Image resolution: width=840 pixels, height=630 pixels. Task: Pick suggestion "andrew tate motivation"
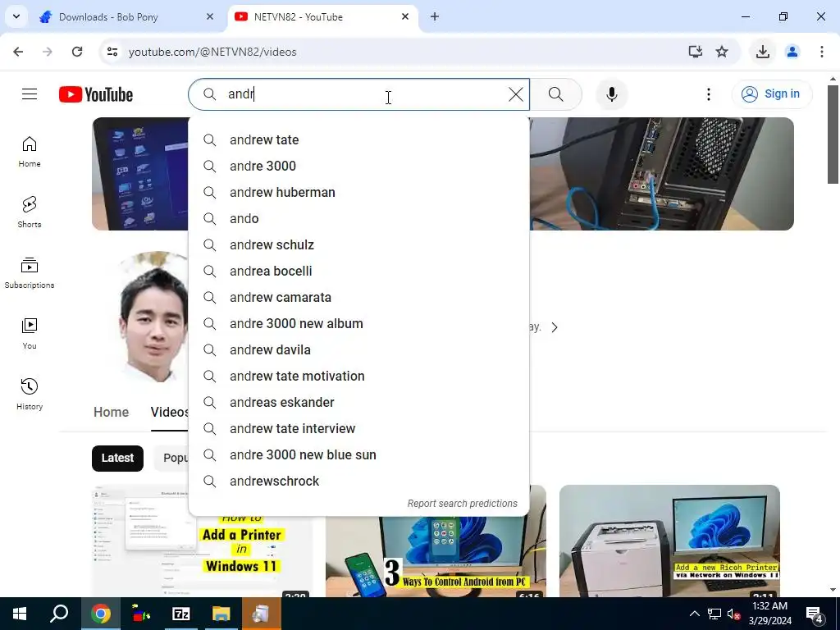click(358, 376)
